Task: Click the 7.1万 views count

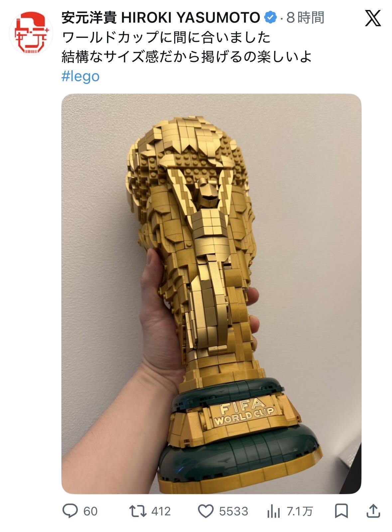Action: click(300, 511)
